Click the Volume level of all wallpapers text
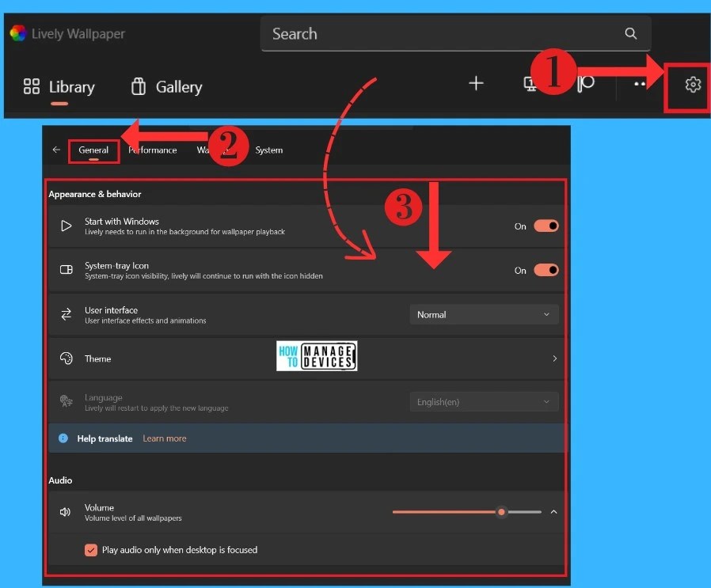Image resolution: width=711 pixels, height=588 pixels. pyautogui.click(x=133, y=518)
